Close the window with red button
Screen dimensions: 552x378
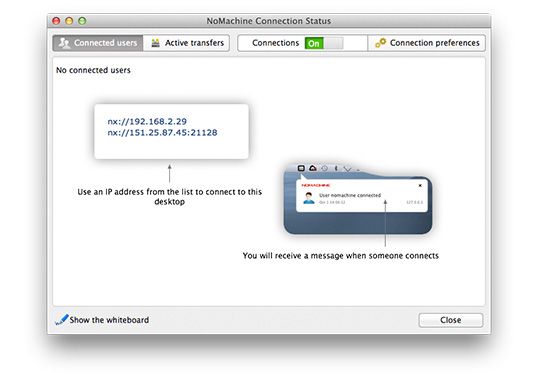[x=56, y=21]
